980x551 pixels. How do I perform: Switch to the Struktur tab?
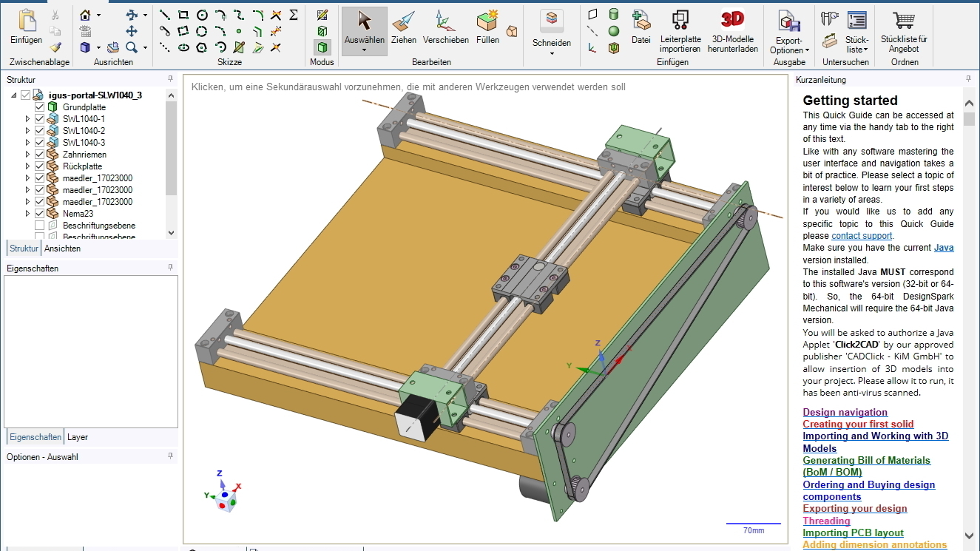24,249
